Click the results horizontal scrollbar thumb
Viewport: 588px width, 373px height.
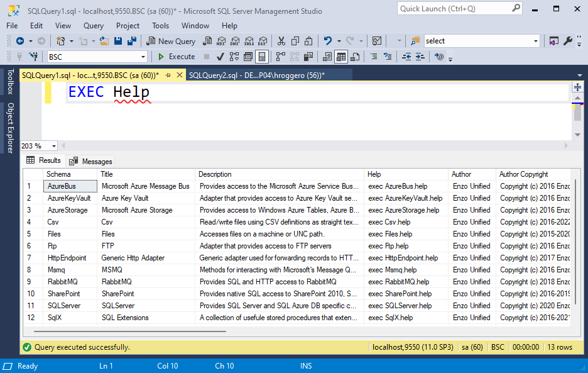[x=130, y=331]
